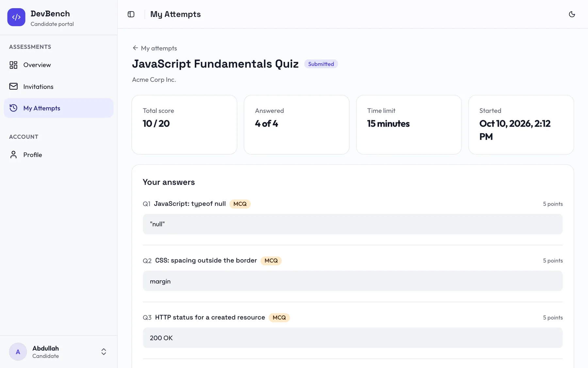Click the MCQ badge on Q3
The width and height of the screenshot is (588, 368).
(279, 318)
